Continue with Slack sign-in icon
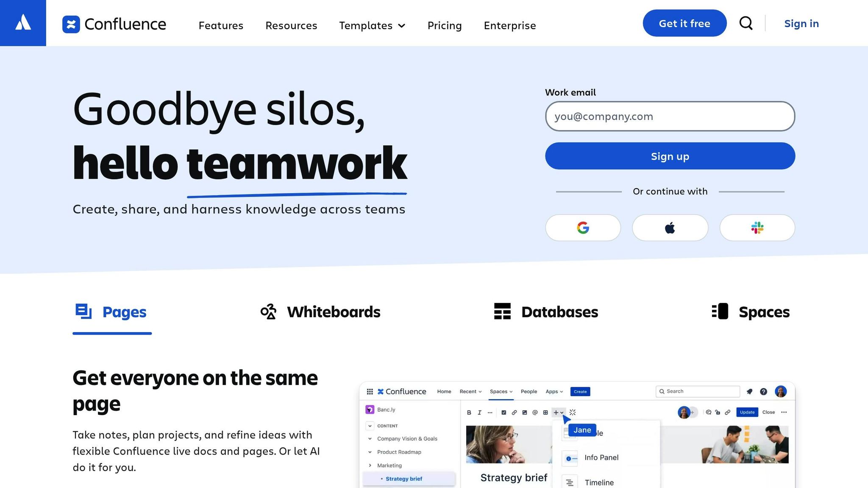 757,228
